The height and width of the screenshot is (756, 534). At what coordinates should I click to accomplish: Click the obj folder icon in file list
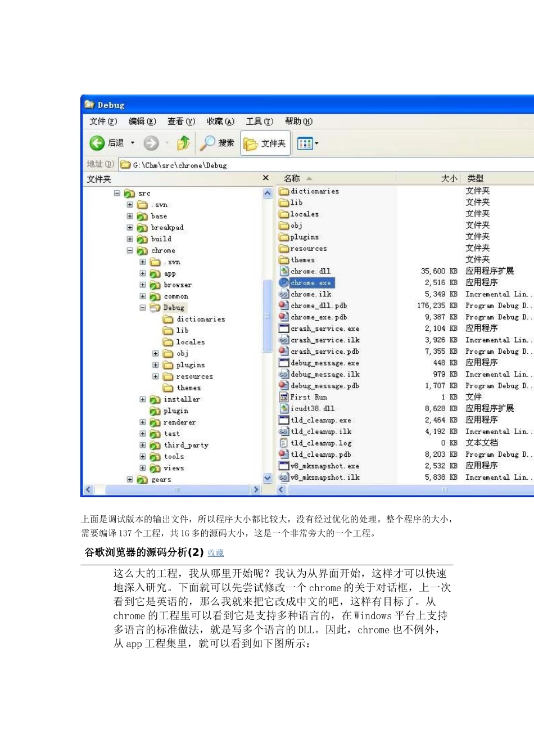(284, 226)
